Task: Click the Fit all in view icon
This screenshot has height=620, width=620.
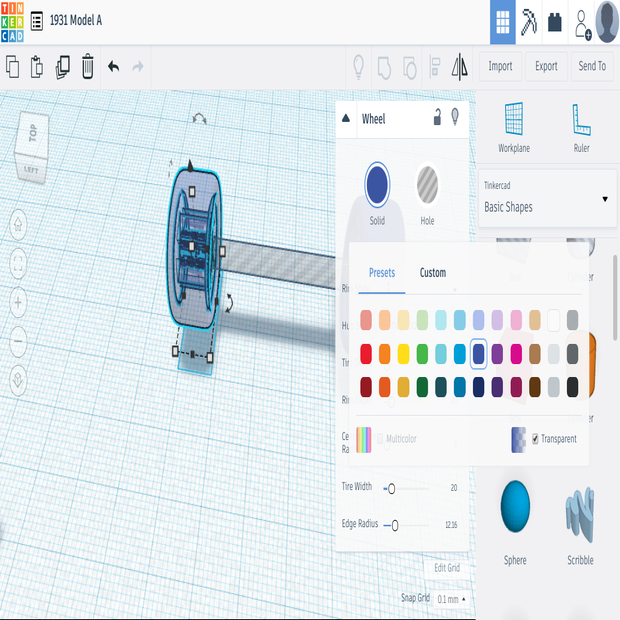Action: point(18,263)
